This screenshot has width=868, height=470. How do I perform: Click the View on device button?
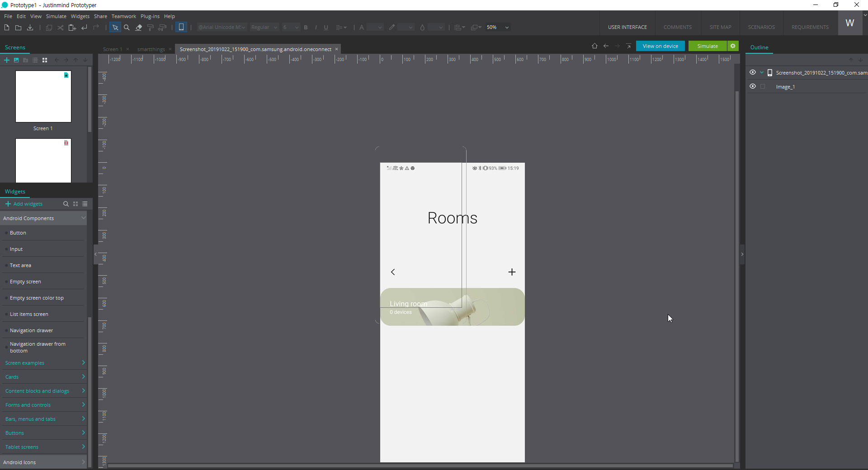(x=660, y=46)
